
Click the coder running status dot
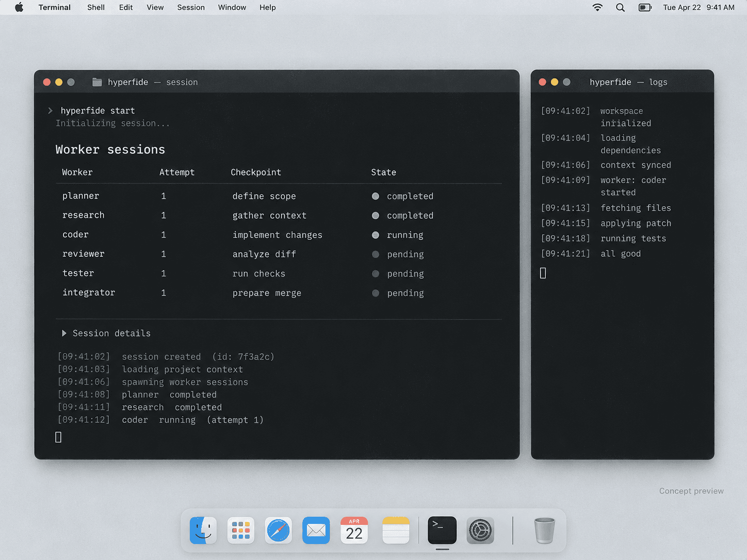tap(376, 235)
